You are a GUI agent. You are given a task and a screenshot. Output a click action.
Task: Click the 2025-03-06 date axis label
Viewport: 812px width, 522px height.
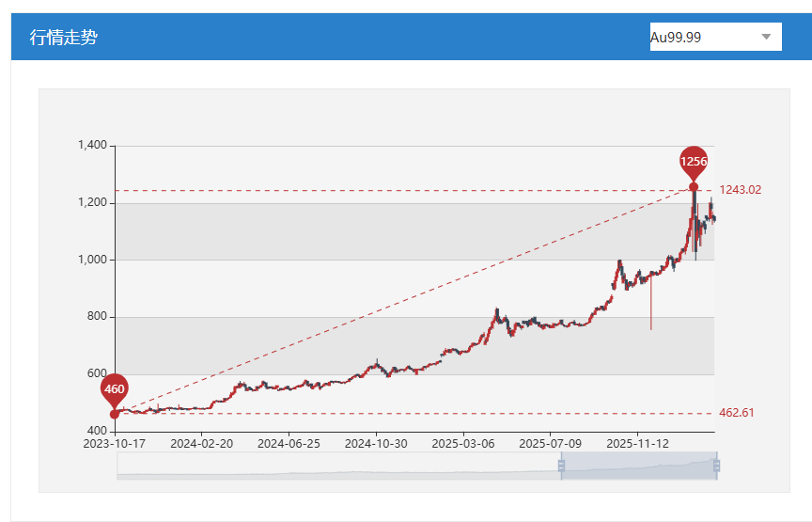463,441
